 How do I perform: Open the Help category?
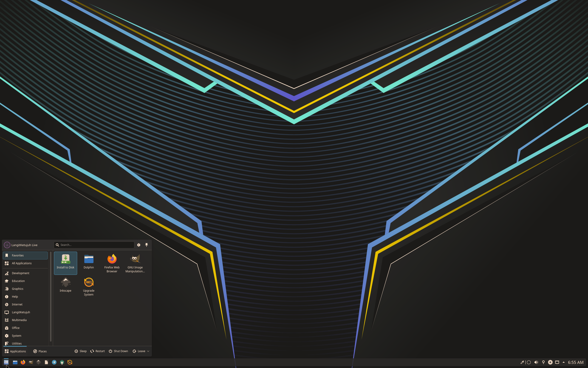click(25, 296)
